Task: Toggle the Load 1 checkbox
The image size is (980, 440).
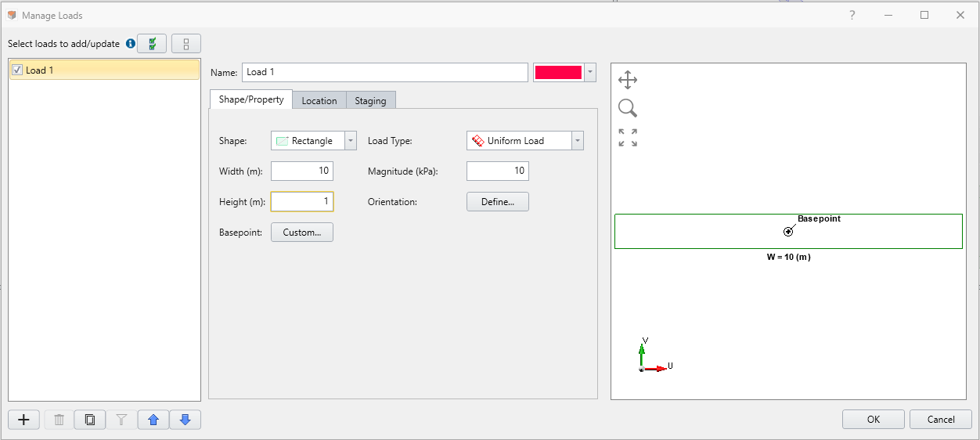Action: 17,70
